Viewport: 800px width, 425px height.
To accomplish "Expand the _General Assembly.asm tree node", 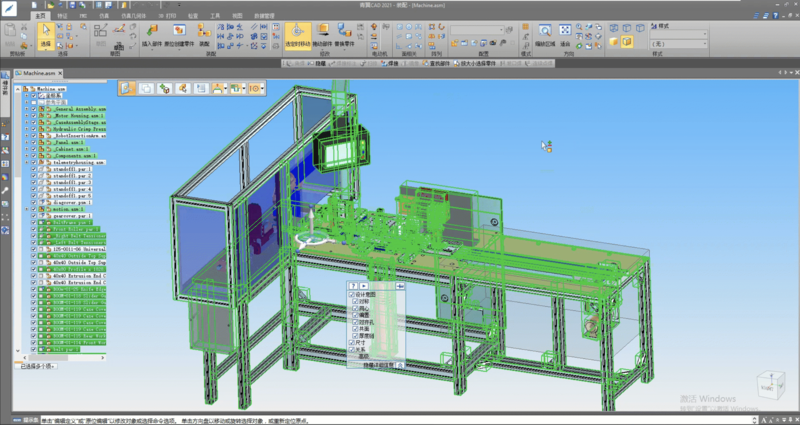I will (x=27, y=109).
